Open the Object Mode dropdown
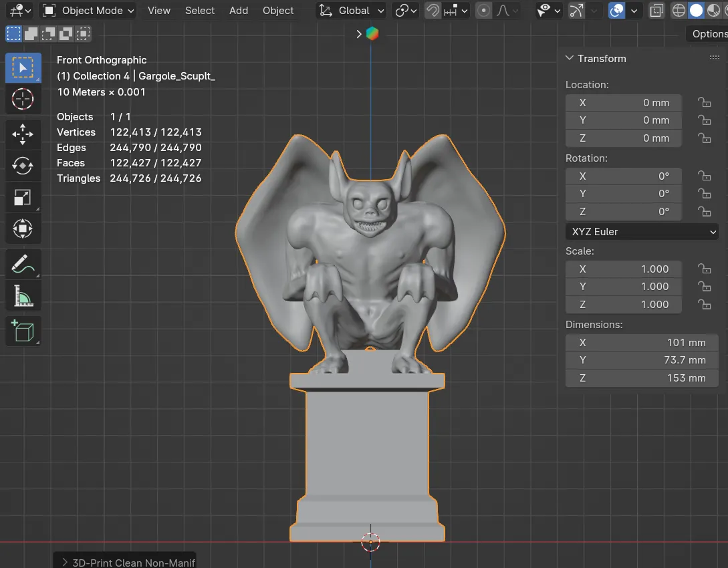The height and width of the screenshot is (568, 728). (x=89, y=11)
